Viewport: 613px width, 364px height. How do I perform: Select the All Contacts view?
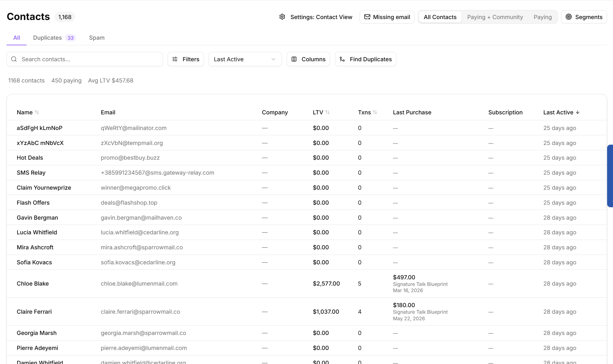(440, 17)
